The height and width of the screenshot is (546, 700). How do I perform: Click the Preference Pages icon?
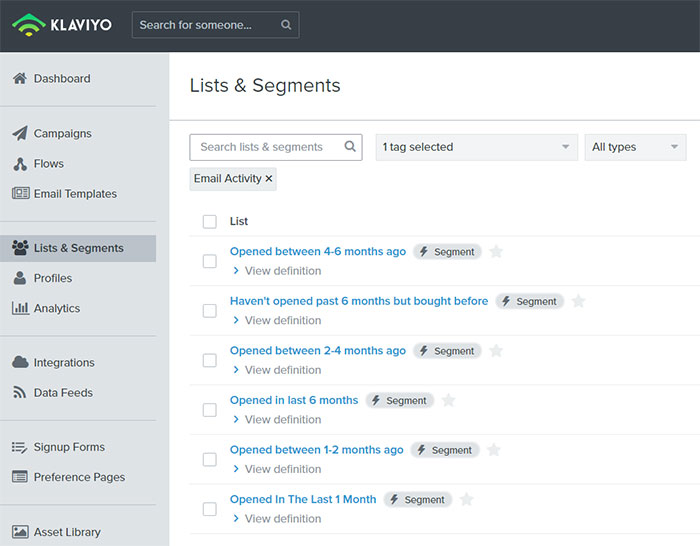pos(20,477)
